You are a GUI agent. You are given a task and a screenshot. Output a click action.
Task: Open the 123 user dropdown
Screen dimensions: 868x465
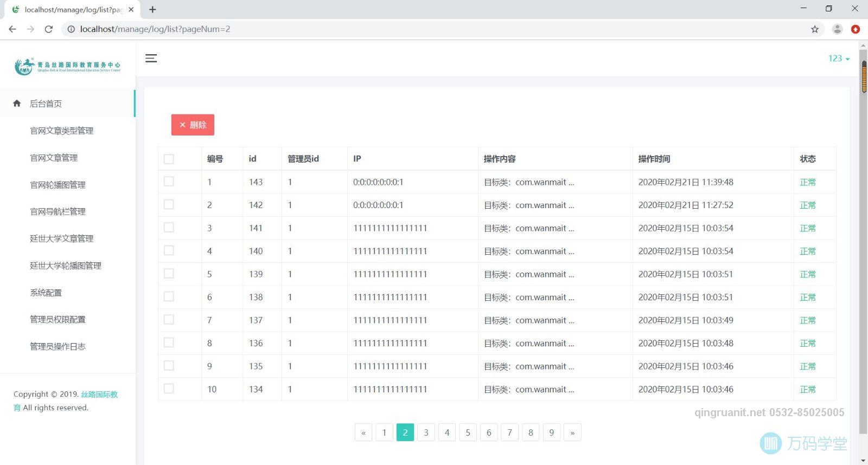click(x=839, y=59)
